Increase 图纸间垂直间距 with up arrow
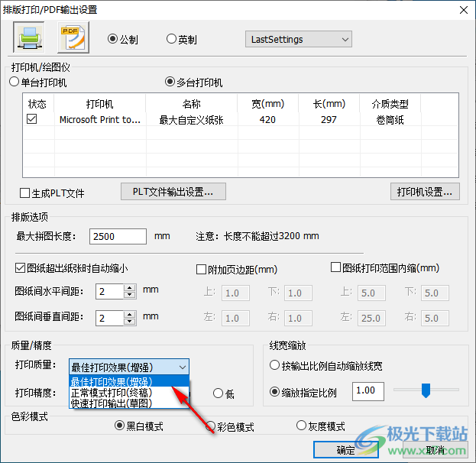Viewport: 476px width, 463px height. click(x=130, y=314)
